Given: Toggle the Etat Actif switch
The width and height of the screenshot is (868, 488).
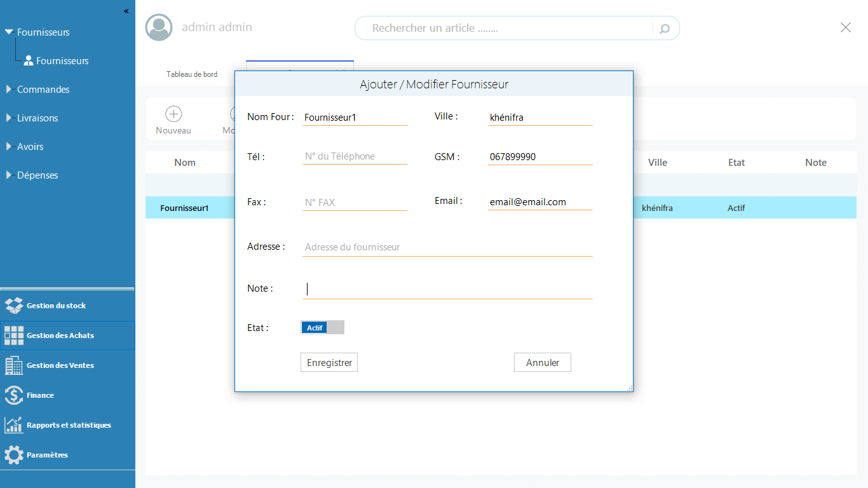Looking at the screenshot, I should point(322,328).
